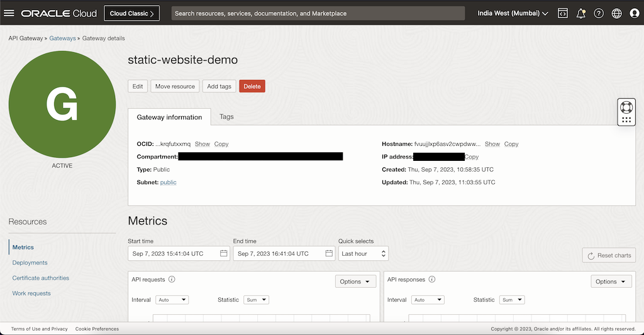Open Statistic dropdown in API requests chart

click(x=257, y=300)
